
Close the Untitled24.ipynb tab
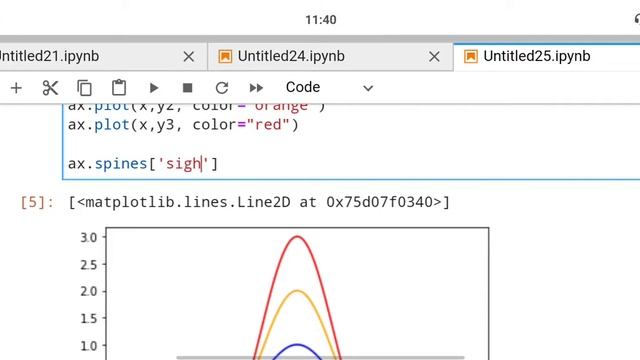434,57
